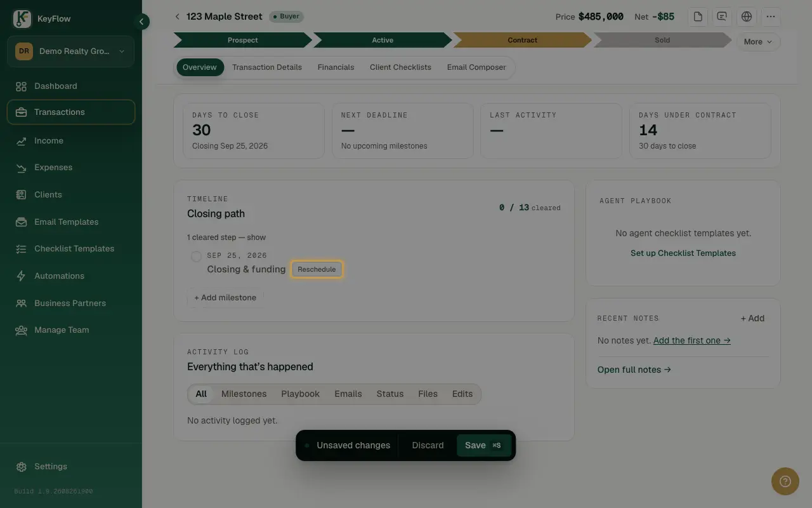812x508 pixels.
Task: Click the Days Under Contract card
Action: (x=700, y=131)
